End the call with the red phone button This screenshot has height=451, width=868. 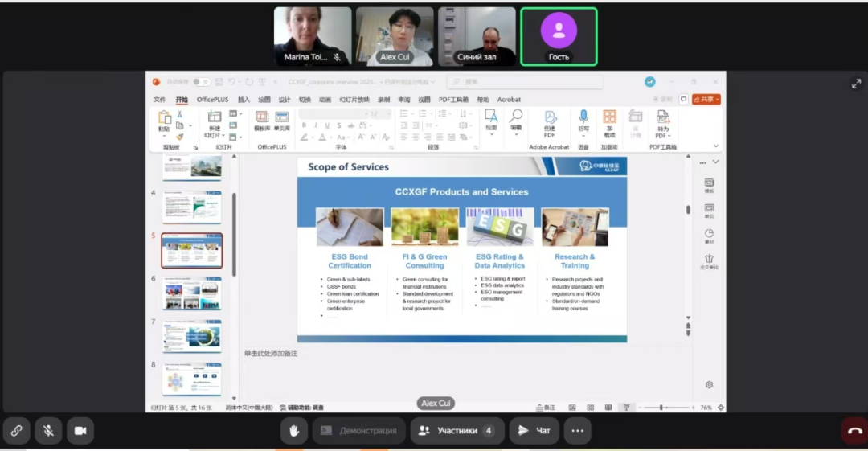[854, 431]
